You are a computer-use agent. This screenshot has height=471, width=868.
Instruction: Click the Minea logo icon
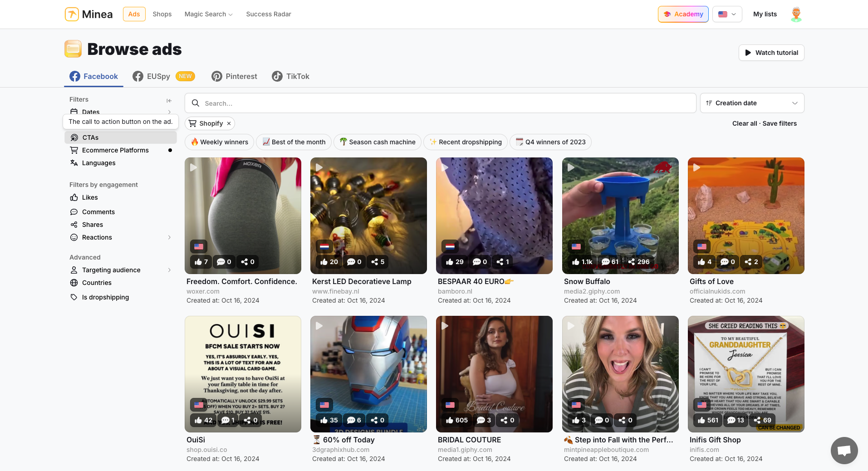coord(72,14)
